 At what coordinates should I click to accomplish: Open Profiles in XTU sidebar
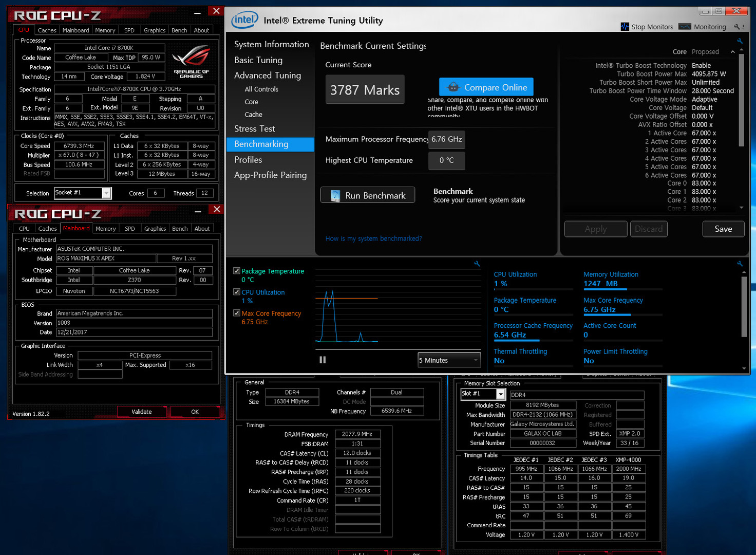(x=248, y=160)
